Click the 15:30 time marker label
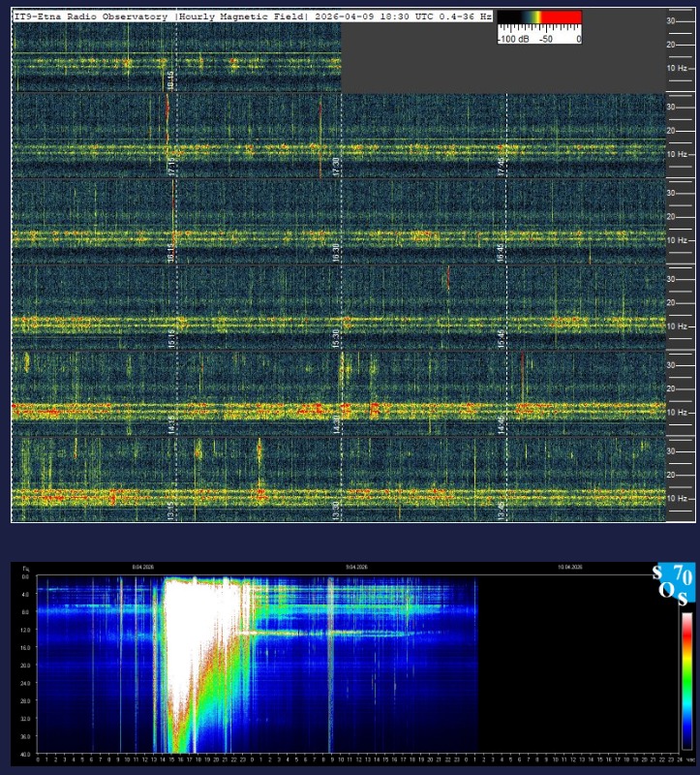 click(336, 338)
